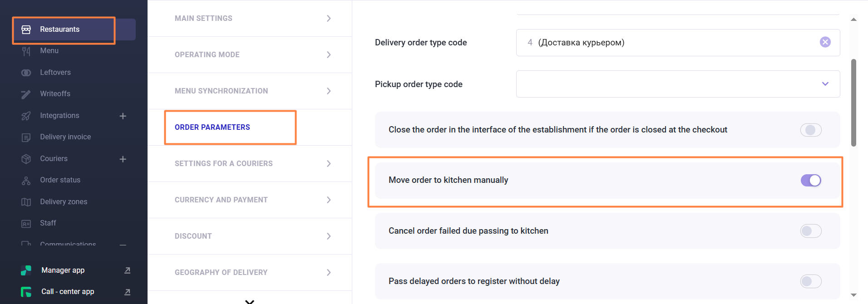This screenshot has height=304, width=868.
Task: Switch to Currency and Payment settings
Action: (221, 200)
